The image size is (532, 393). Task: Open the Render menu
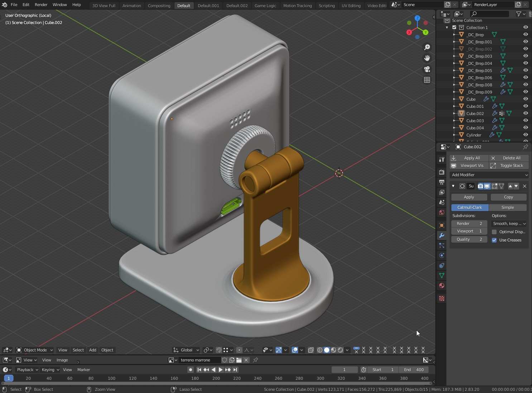pos(41,5)
